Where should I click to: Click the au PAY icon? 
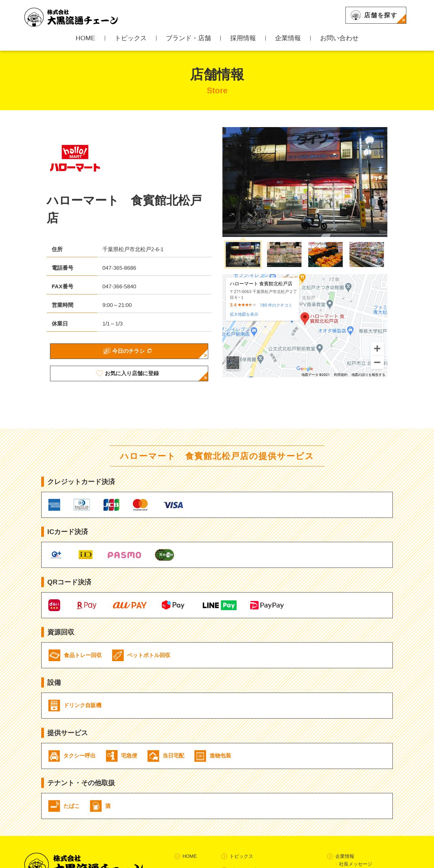click(x=129, y=605)
